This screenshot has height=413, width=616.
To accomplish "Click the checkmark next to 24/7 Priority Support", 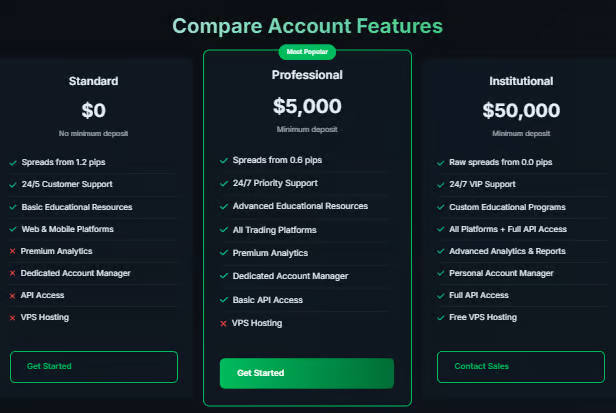I will click(223, 183).
